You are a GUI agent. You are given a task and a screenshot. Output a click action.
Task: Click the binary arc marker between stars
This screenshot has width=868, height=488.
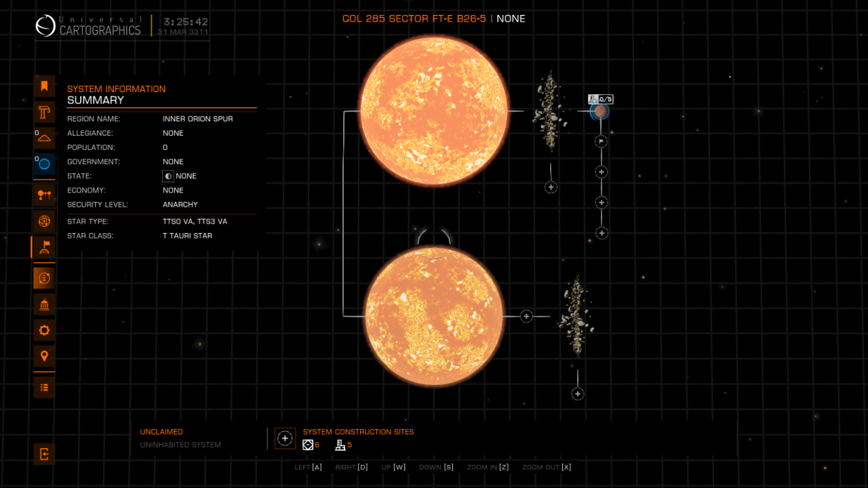point(434,236)
